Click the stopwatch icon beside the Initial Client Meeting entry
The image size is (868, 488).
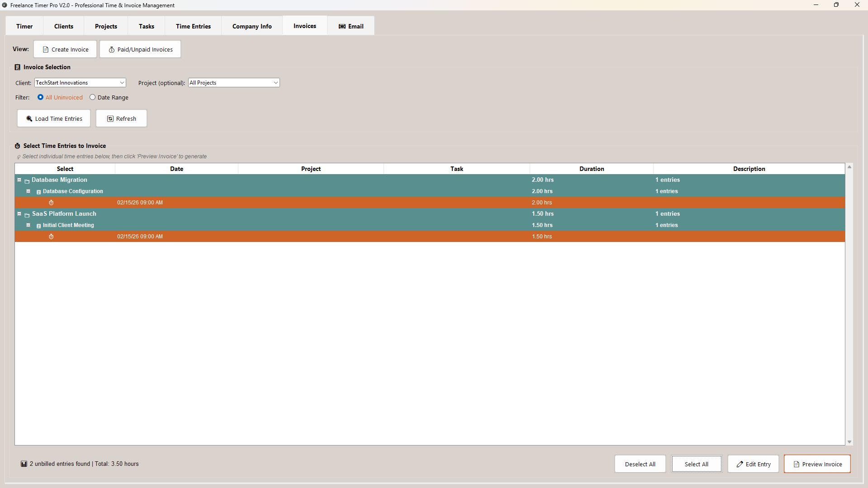[51, 236]
